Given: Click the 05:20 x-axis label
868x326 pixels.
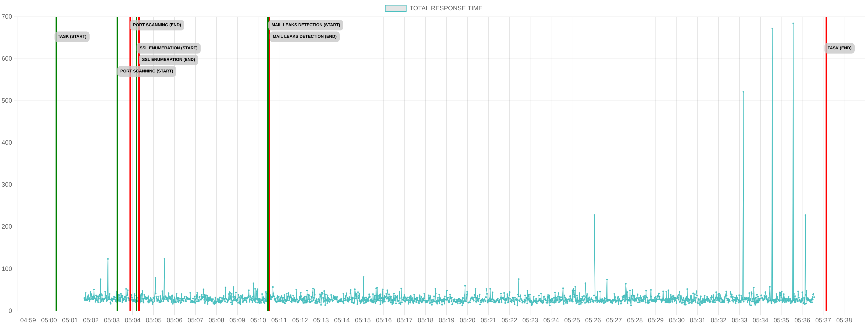Looking at the screenshot, I should [x=467, y=320].
